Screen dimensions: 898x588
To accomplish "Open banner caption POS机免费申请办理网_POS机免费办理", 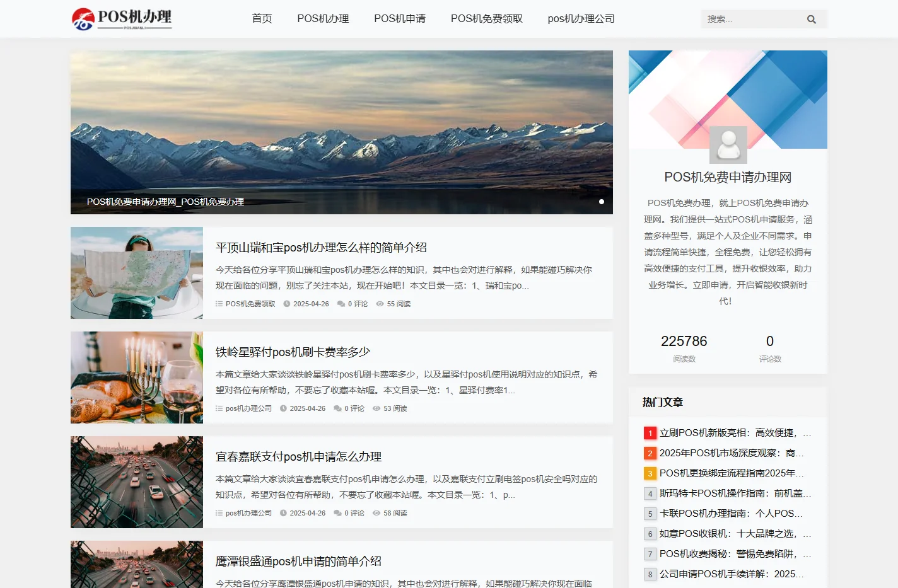I will pos(165,202).
